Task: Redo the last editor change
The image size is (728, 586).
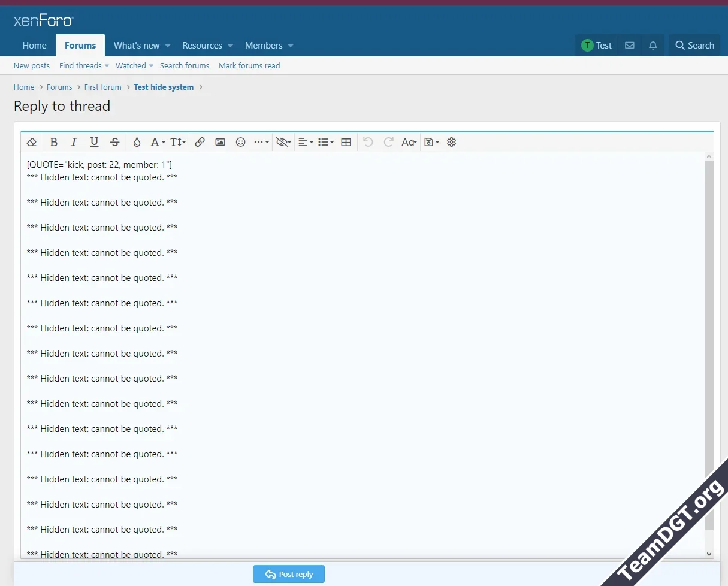Action: [x=388, y=142]
